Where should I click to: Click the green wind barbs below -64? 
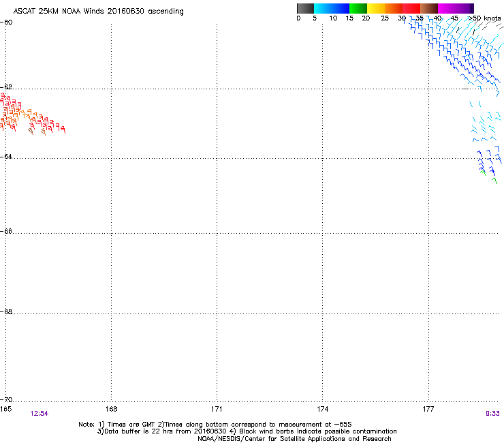tap(489, 177)
